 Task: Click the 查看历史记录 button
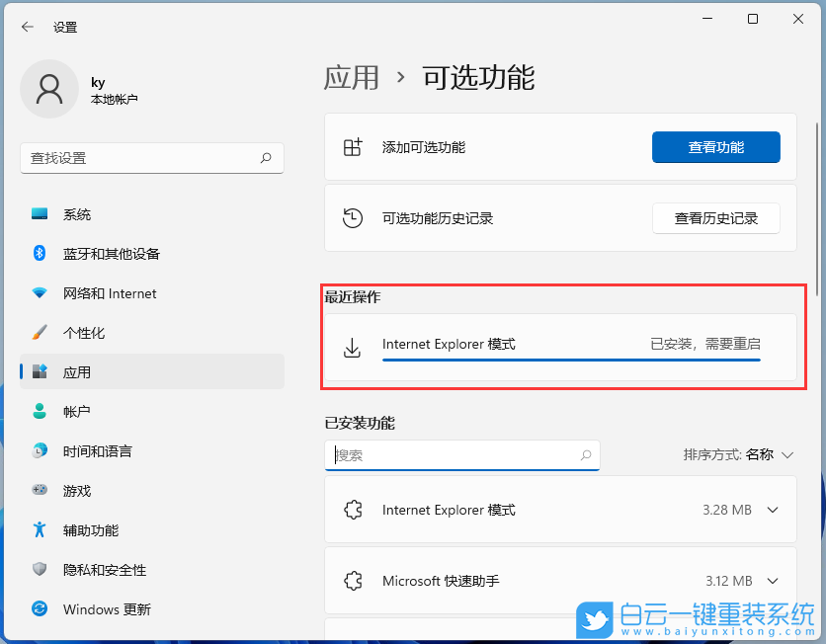(x=715, y=217)
